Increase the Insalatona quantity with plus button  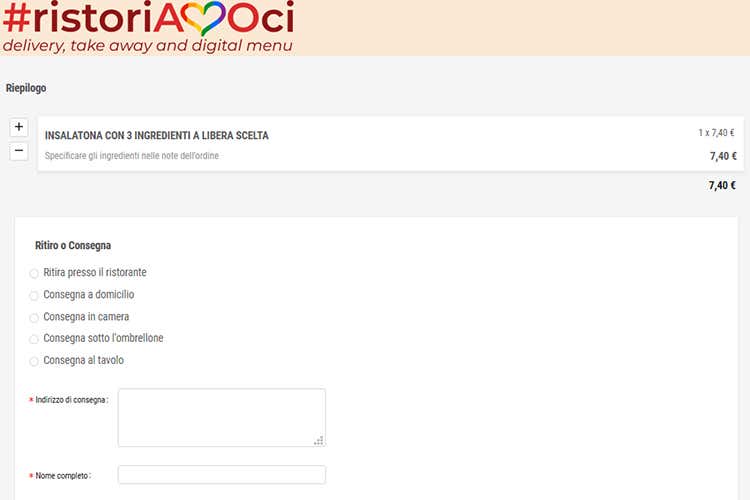tap(18, 127)
